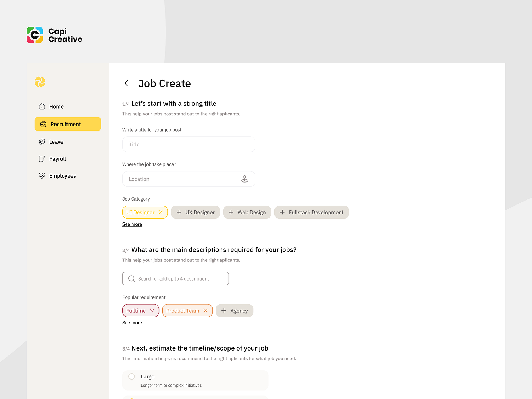This screenshot has width=532, height=399.
Task: Click inside the Title input field
Action: [189, 144]
